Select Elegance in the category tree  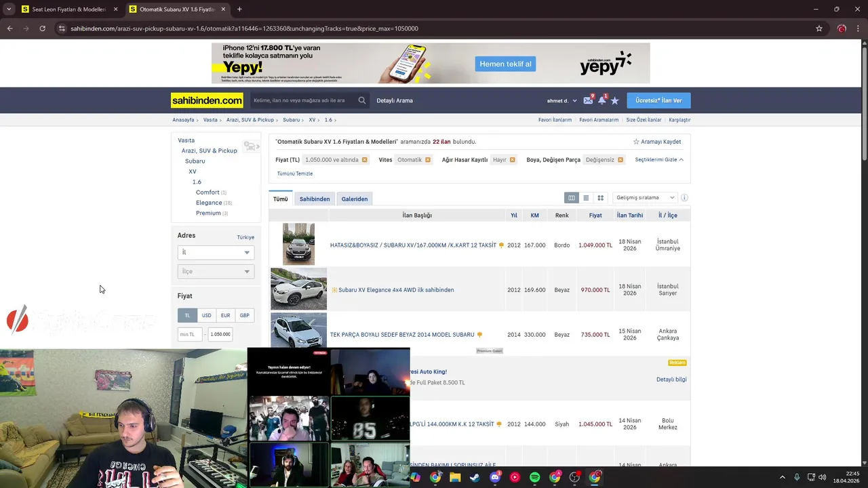[209, 203]
